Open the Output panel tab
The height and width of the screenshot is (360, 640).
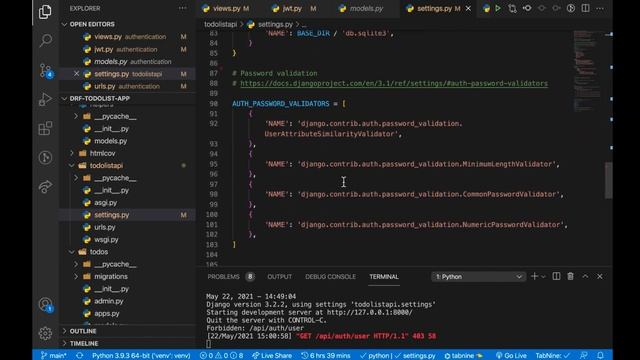click(x=280, y=277)
